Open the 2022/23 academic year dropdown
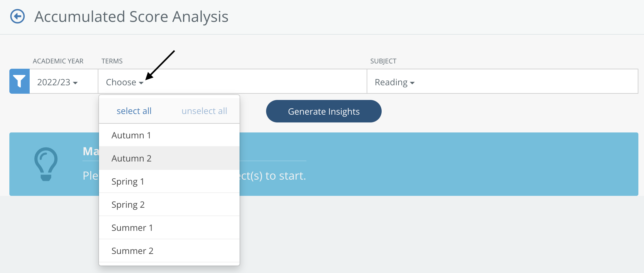Image resolution: width=644 pixels, height=273 pixels. pos(57,82)
